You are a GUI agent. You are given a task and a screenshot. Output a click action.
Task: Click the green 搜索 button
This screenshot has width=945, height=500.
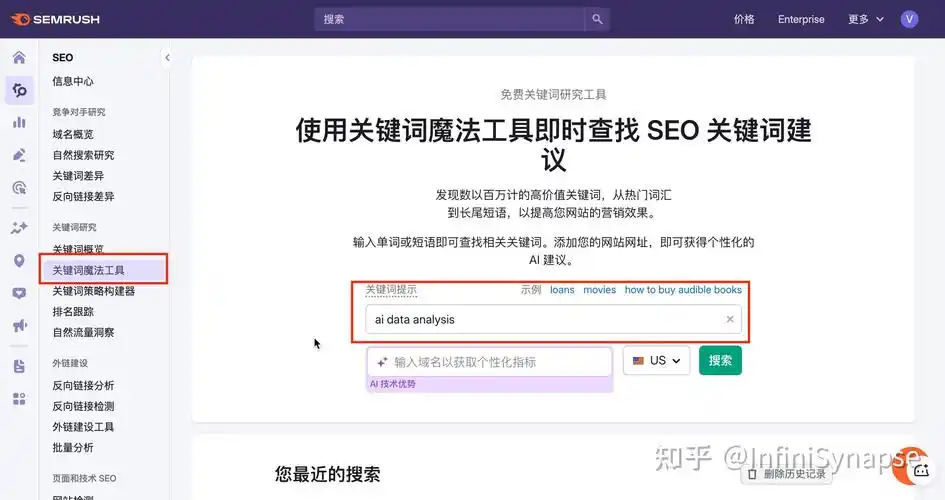coord(720,361)
